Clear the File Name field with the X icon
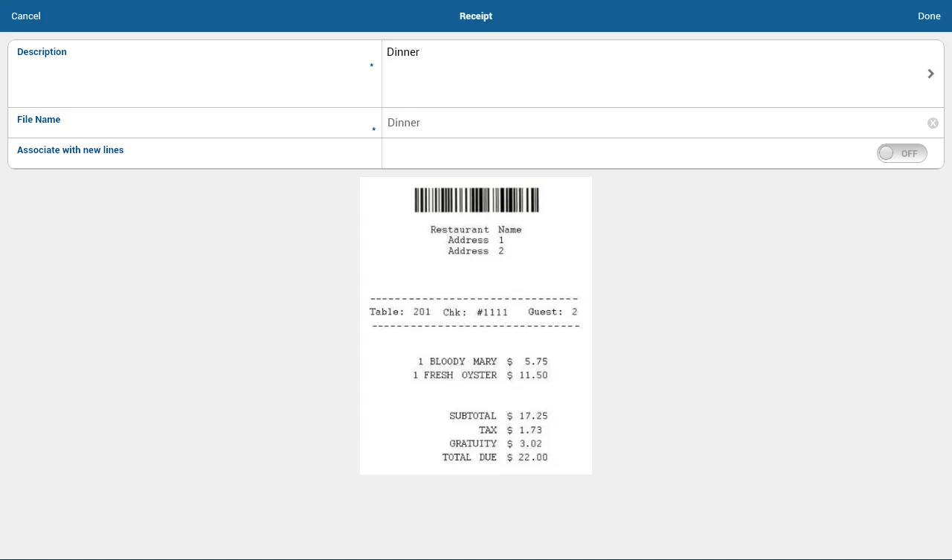 tap(933, 123)
